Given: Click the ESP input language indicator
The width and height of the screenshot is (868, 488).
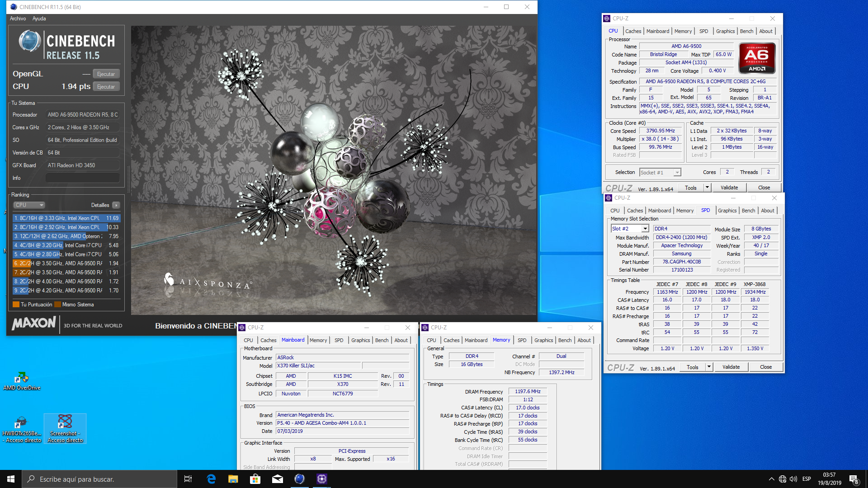Looking at the screenshot, I should tap(807, 479).
